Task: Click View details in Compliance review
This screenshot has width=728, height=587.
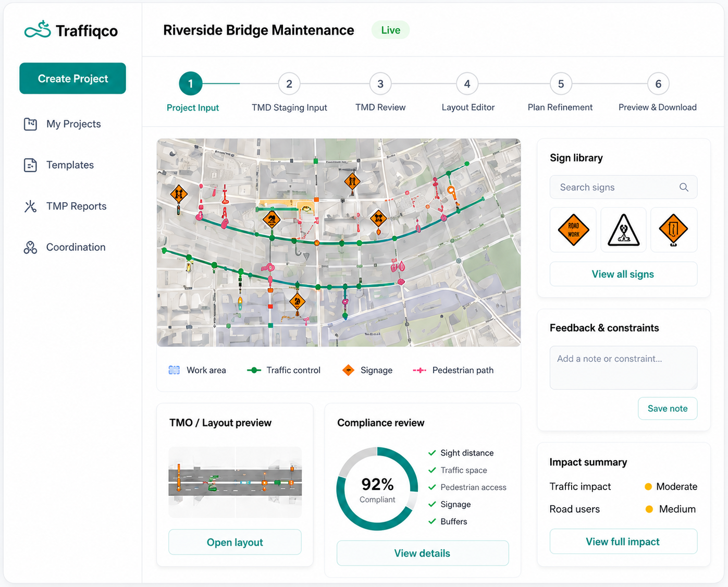Action: pyautogui.click(x=423, y=553)
